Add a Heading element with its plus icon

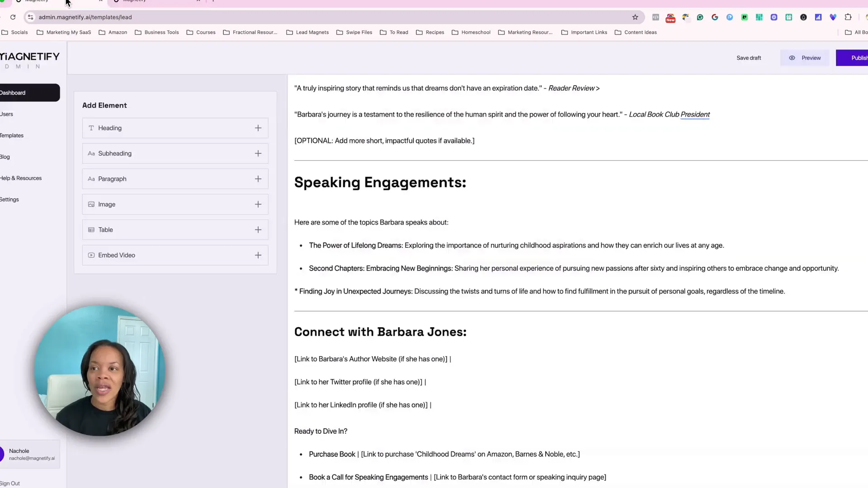pos(258,128)
